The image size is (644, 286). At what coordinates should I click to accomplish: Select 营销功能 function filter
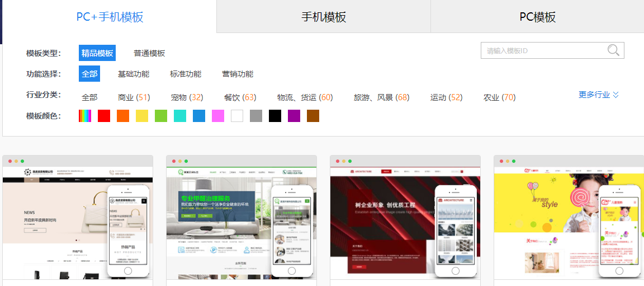pyautogui.click(x=238, y=74)
